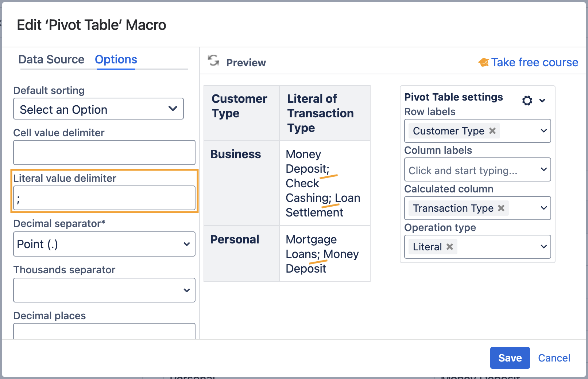The width and height of the screenshot is (588, 379).
Task: Click the Literal value delimiter field
Action: pyautogui.click(x=104, y=198)
